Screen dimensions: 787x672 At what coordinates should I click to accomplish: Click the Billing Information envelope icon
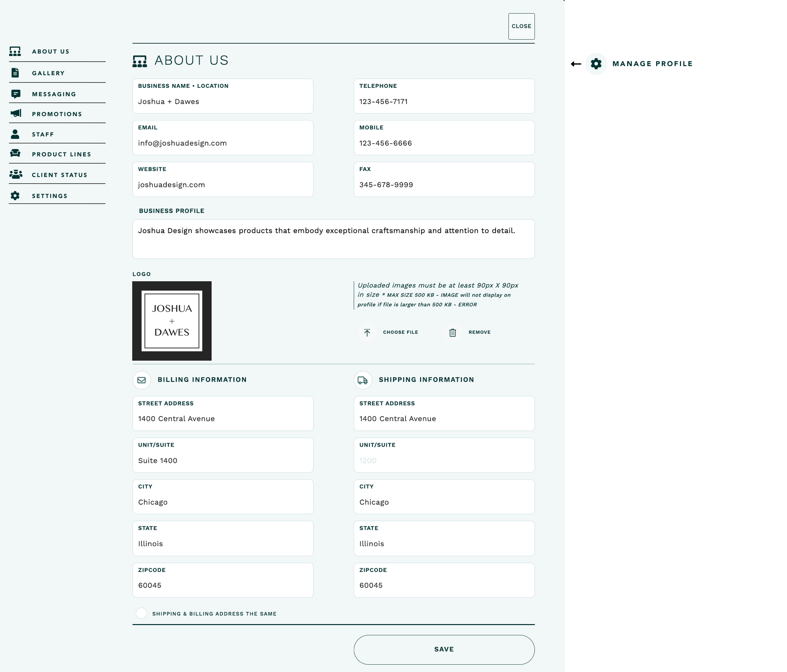pyautogui.click(x=141, y=380)
